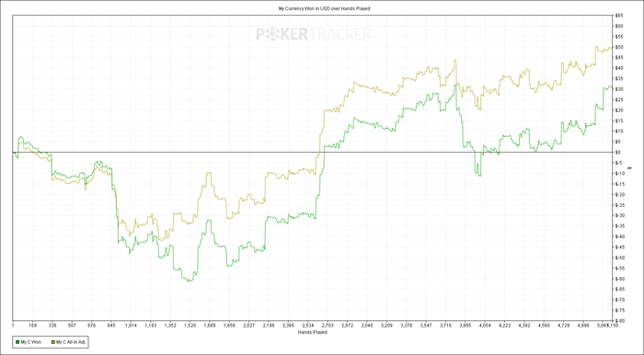Click the 'Hands Played' x-axis title
Image resolution: width=644 pixels, height=355 pixels.
[x=313, y=333]
